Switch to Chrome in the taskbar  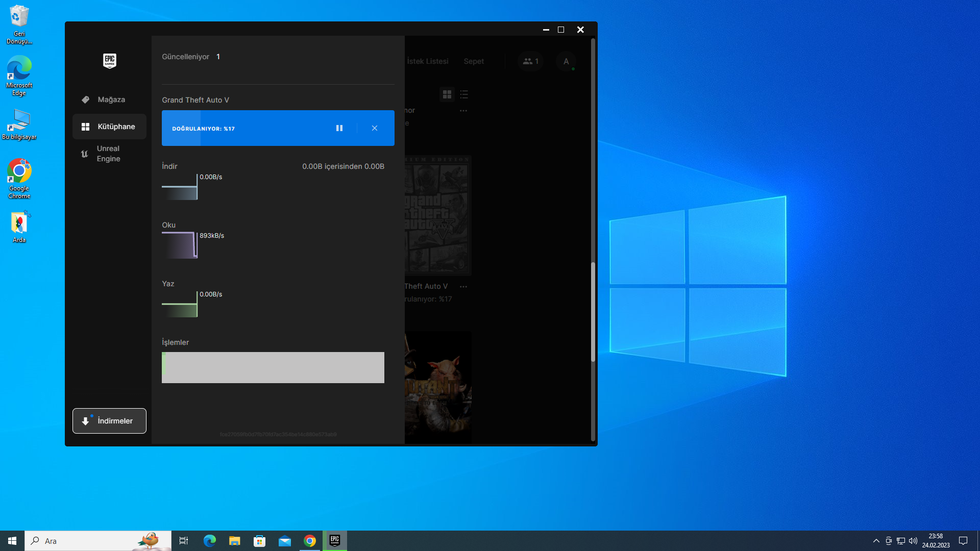(x=310, y=541)
